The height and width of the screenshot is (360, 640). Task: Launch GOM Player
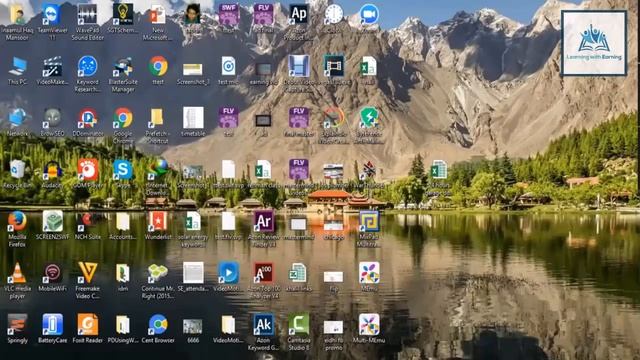click(87, 170)
